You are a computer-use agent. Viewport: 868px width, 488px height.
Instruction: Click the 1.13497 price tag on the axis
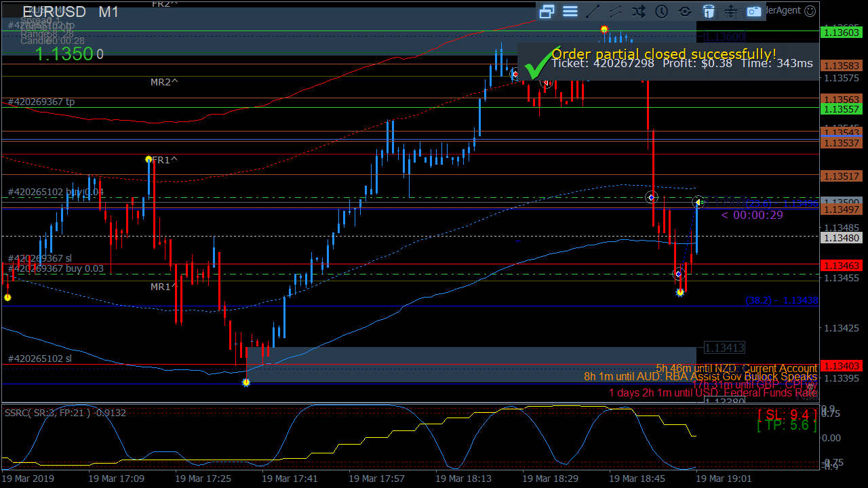841,210
